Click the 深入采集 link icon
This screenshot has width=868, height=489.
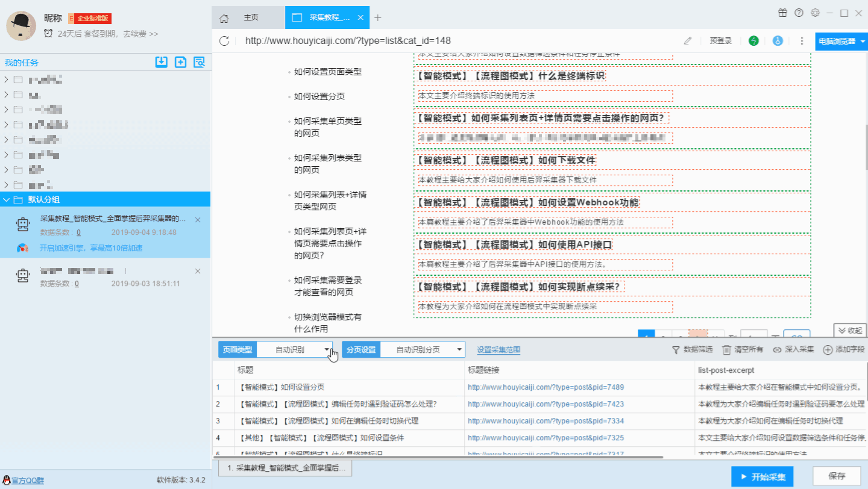778,349
